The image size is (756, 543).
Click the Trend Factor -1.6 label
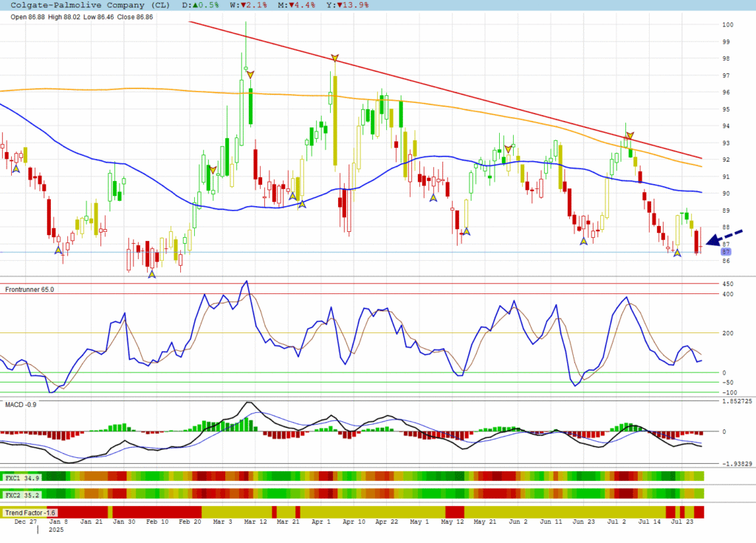30,513
